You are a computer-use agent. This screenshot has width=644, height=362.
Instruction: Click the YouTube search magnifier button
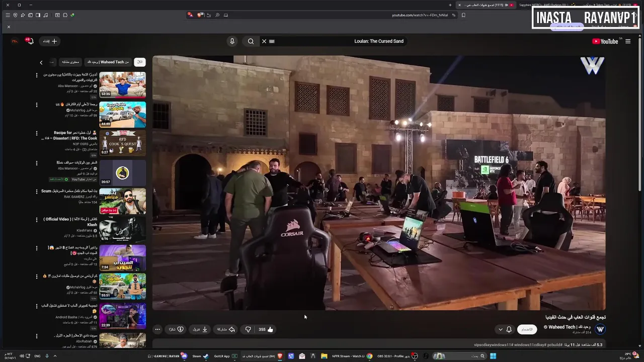[x=251, y=41]
